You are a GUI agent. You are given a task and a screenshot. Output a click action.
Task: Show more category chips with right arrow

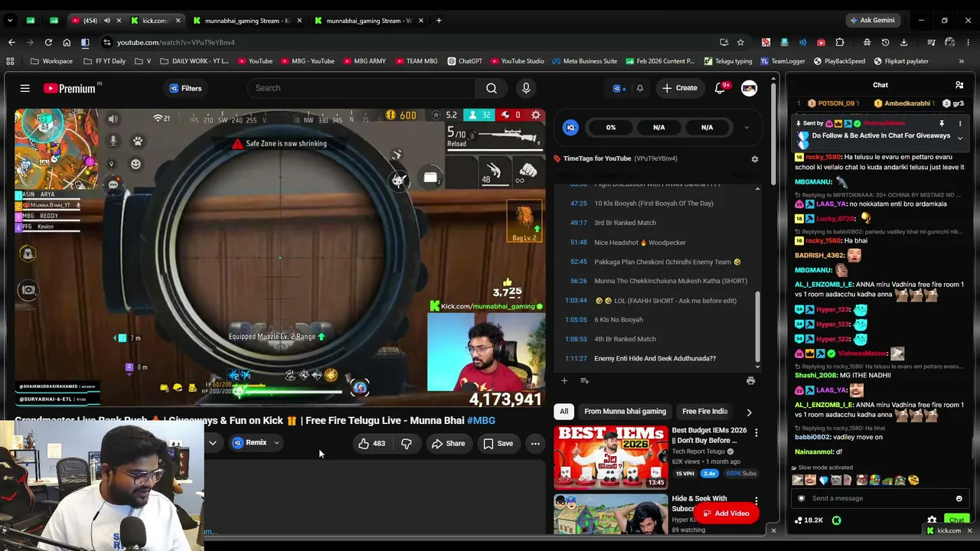coord(749,412)
